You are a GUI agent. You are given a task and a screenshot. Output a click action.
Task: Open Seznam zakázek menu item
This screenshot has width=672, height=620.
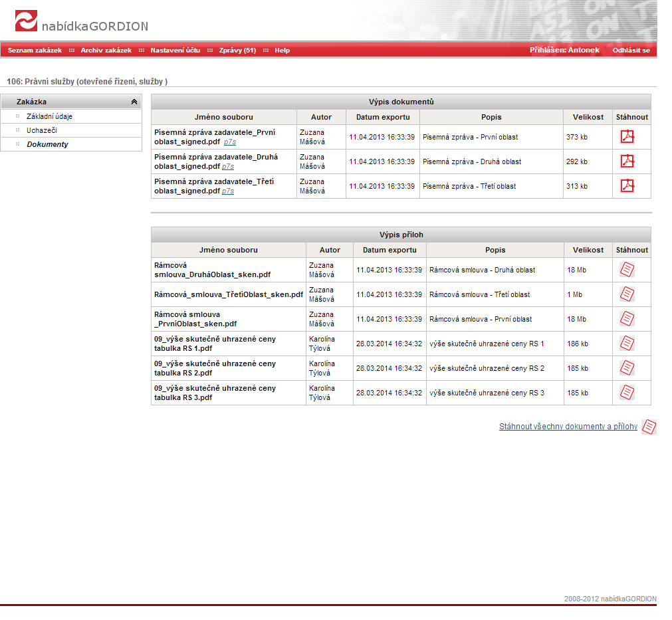point(35,51)
